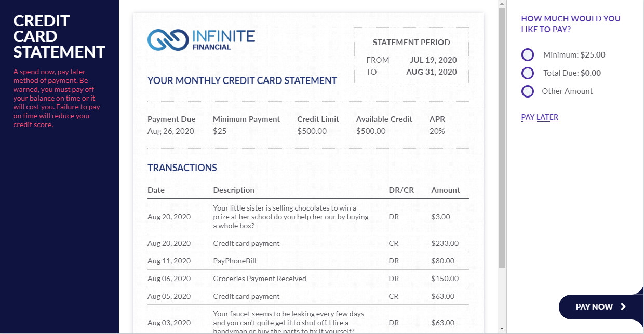The image size is (644, 334).
Task: Click the $150.00 amount
Action: click(445, 279)
